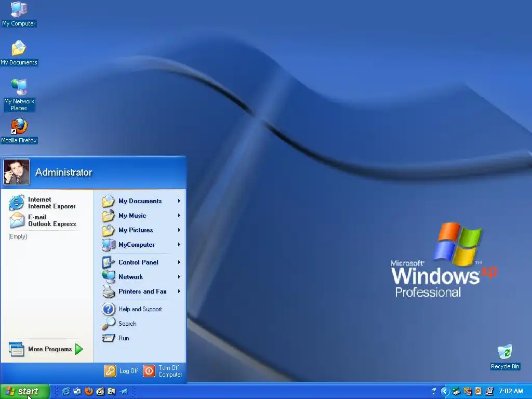Click the Turn Off Computer button

coord(163,371)
